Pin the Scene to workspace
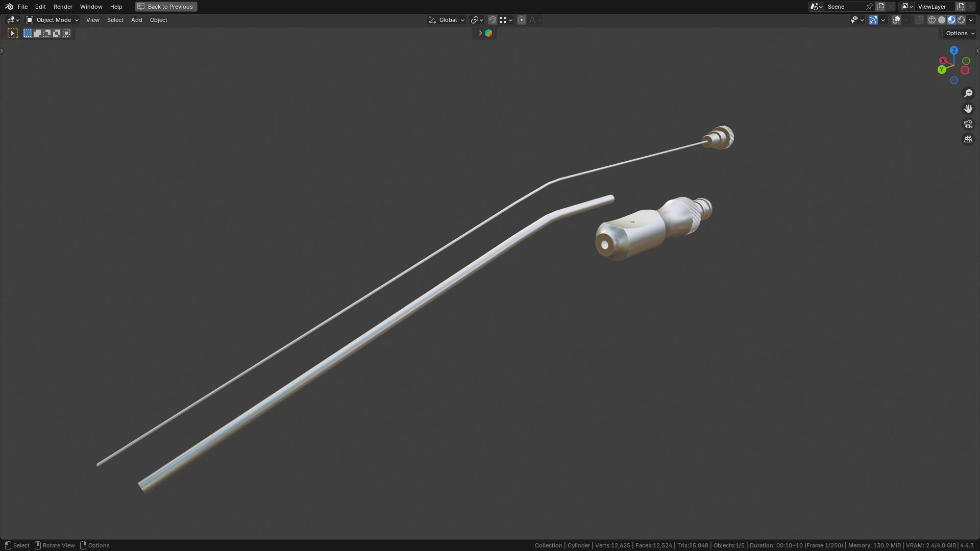The image size is (980, 551). click(869, 7)
